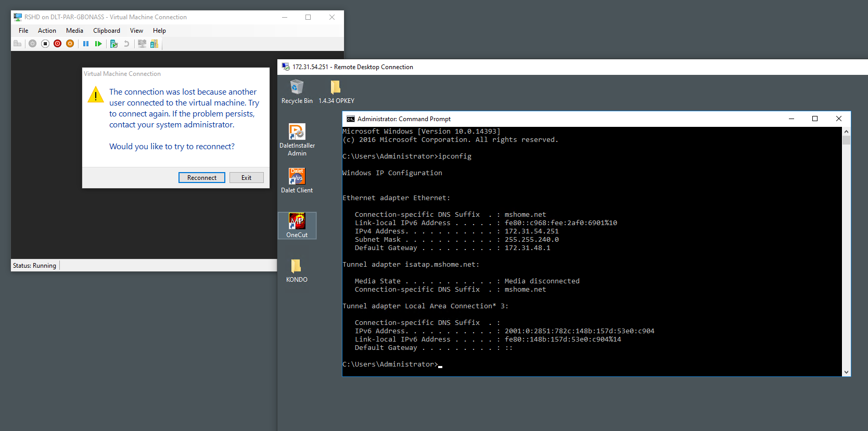Click the Command Prompt cursor at the last prompt
Image resolution: width=868 pixels, height=431 pixels.
click(x=440, y=366)
